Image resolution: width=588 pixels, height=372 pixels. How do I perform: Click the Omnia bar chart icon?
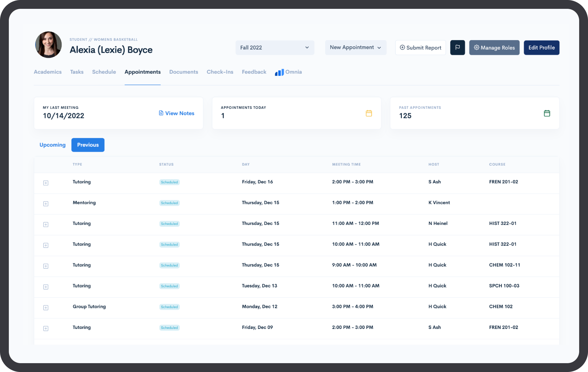(279, 72)
